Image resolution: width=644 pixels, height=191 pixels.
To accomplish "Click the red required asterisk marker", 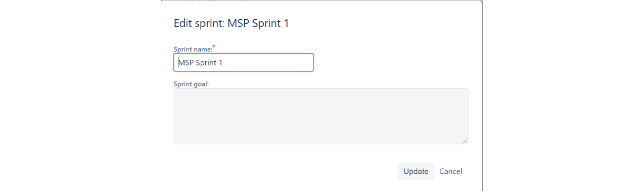I will click(213, 47).
